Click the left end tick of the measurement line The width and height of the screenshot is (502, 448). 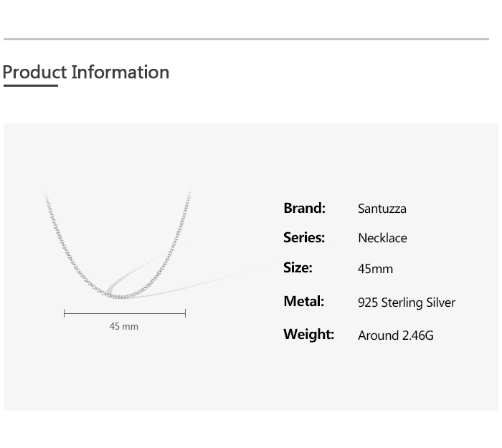[x=65, y=313]
